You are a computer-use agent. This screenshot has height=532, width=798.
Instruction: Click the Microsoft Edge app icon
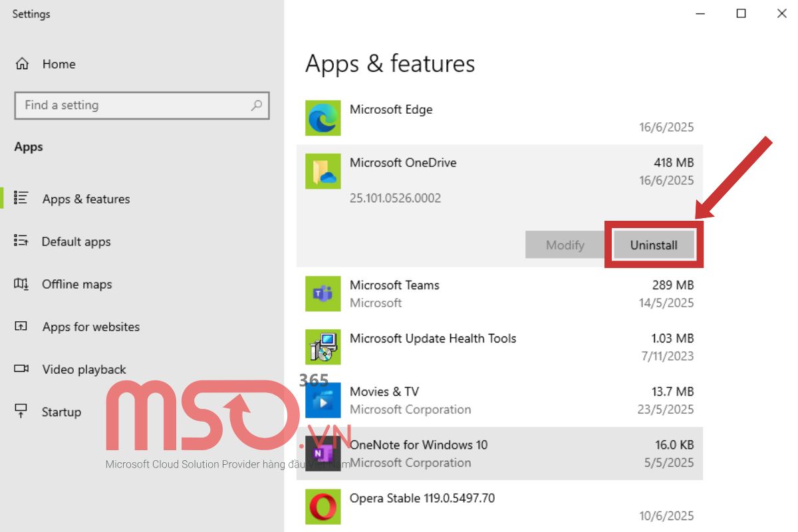323,118
